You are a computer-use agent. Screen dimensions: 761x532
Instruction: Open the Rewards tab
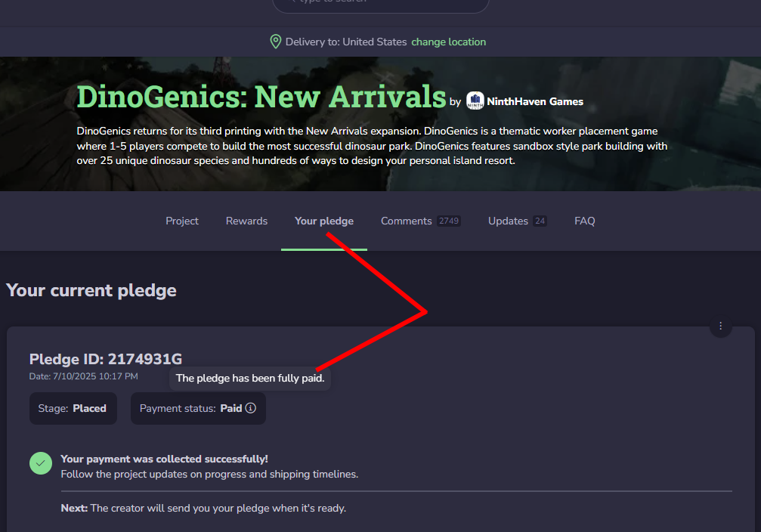246,221
